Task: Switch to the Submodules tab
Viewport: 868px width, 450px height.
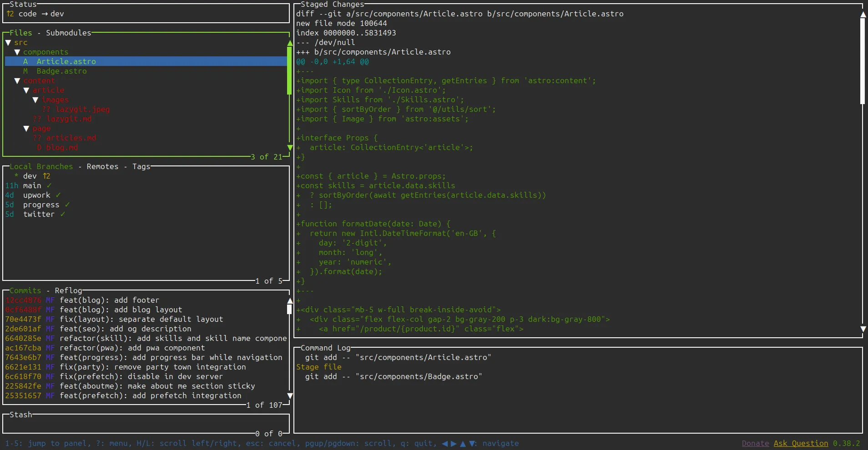Action: pos(68,33)
